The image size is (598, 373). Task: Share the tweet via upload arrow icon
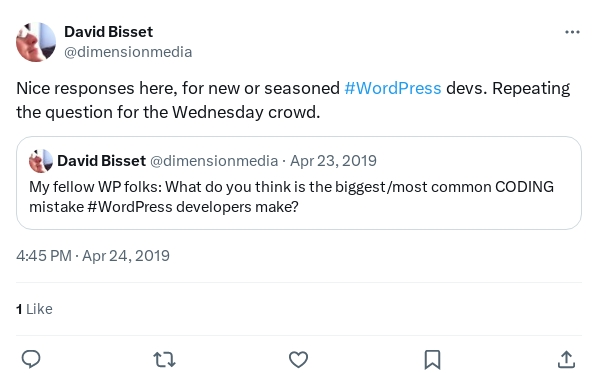point(566,360)
